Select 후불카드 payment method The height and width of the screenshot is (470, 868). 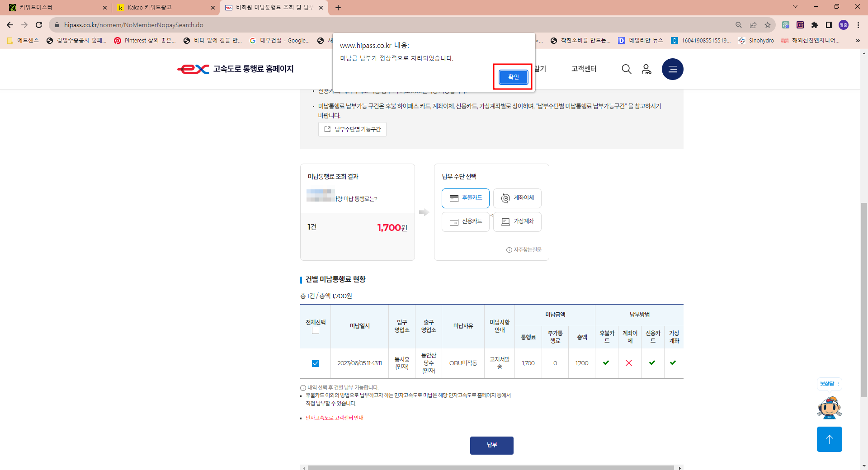point(465,198)
